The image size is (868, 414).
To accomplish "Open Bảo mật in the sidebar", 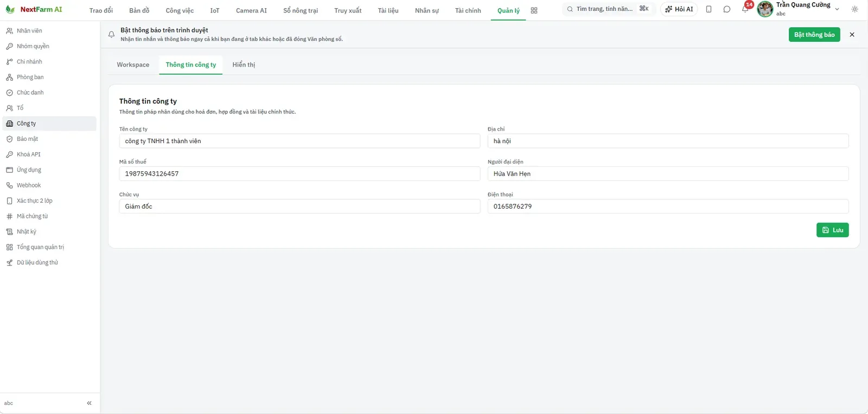I will (49, 139).
